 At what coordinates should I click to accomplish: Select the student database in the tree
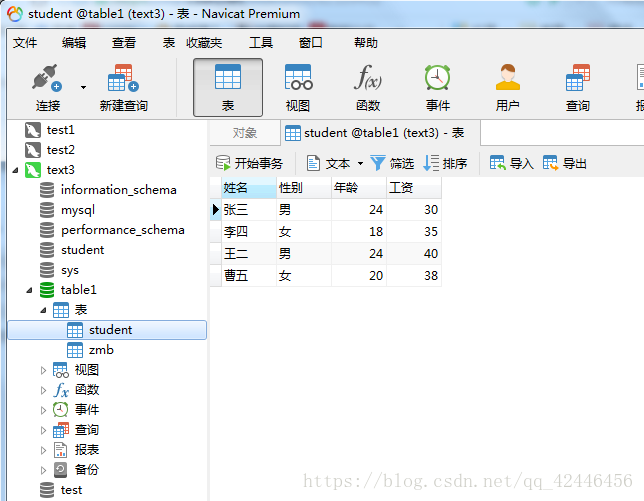pyautogui.click(x=82, y=250)
